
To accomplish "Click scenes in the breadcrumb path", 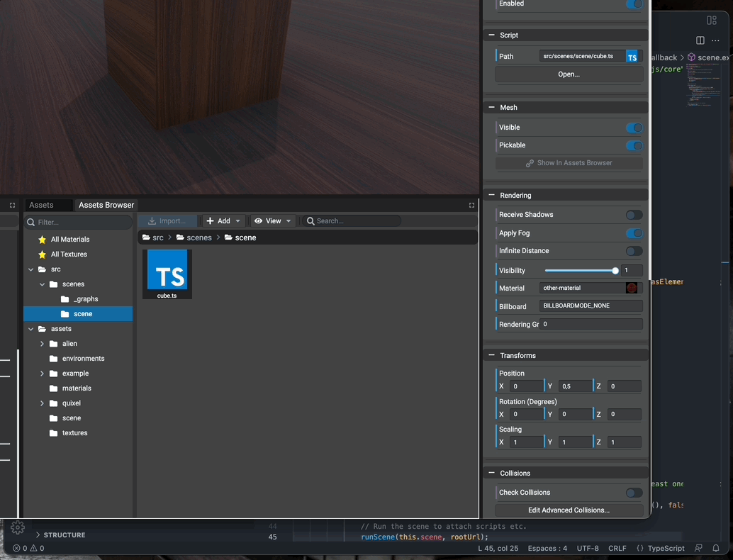I will tap(199, 237).
